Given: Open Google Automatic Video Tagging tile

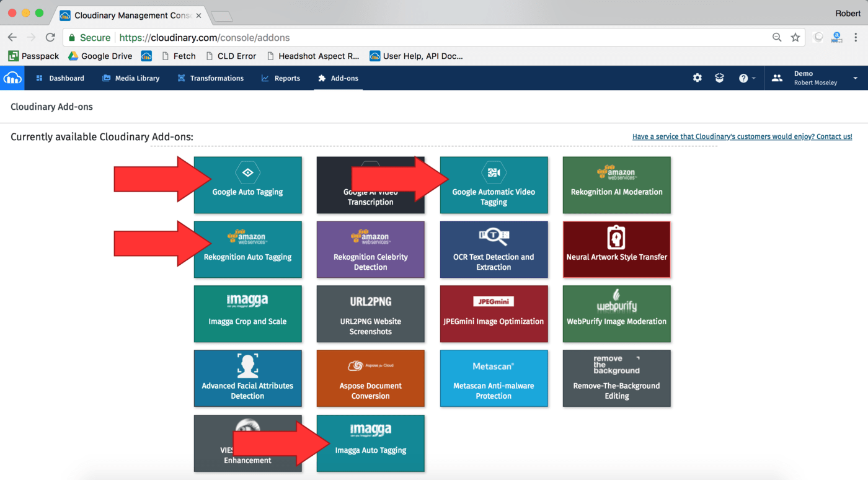Looking at the screenshot, I should (x=494, y=185).
